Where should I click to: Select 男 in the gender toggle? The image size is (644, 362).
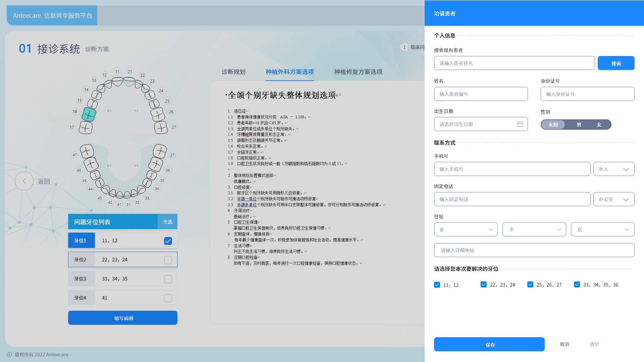tap(579, 125)
